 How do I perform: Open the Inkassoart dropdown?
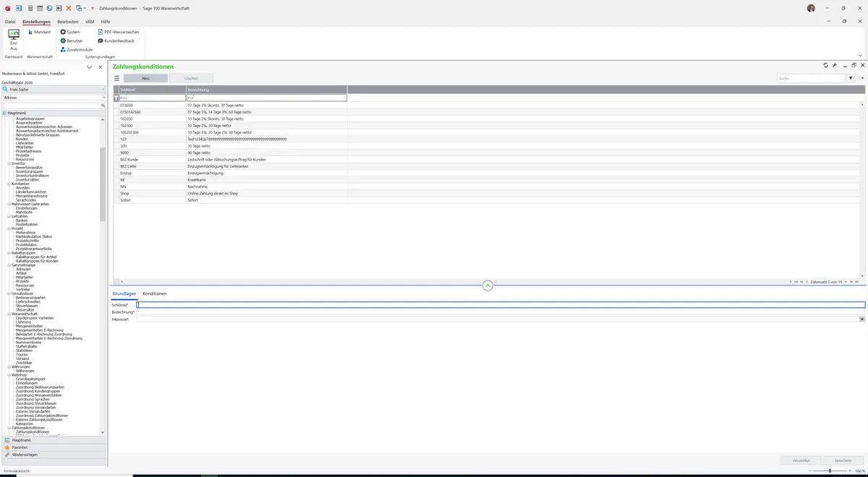click(x=862, y=319)
